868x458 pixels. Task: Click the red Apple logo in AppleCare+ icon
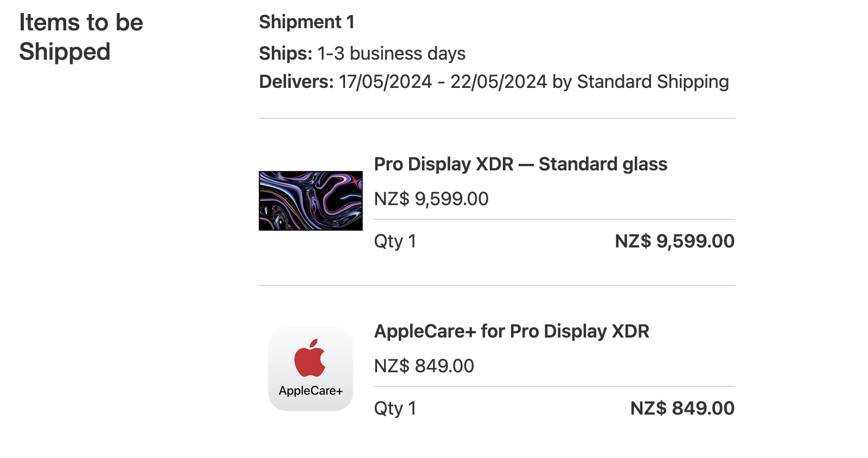pos(310,358)
